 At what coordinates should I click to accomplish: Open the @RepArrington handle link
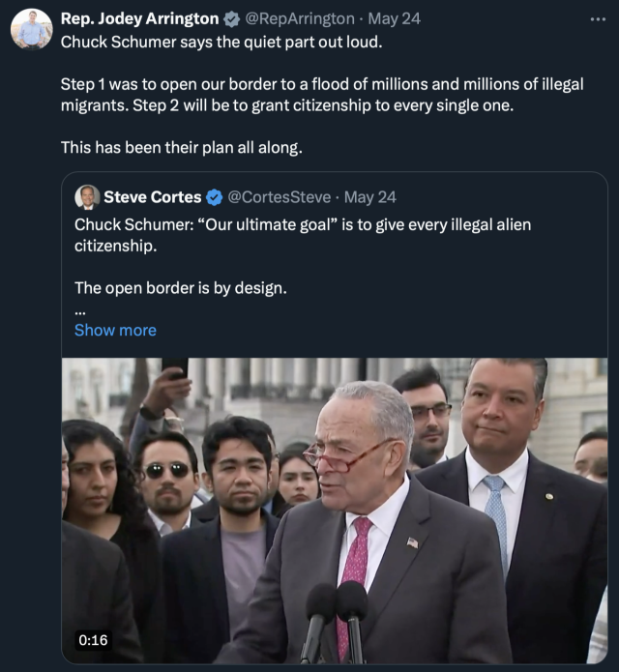pos(300,19)
